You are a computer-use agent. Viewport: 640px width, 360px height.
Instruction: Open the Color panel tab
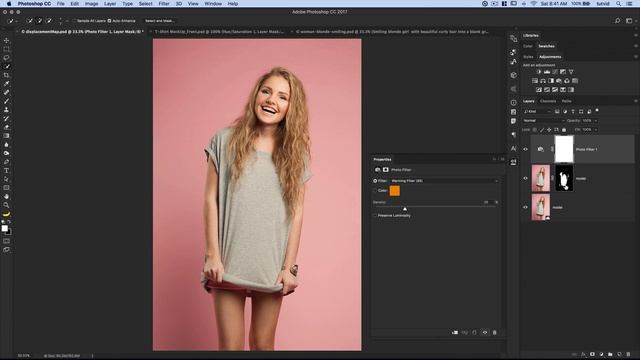tap(528, 46)
